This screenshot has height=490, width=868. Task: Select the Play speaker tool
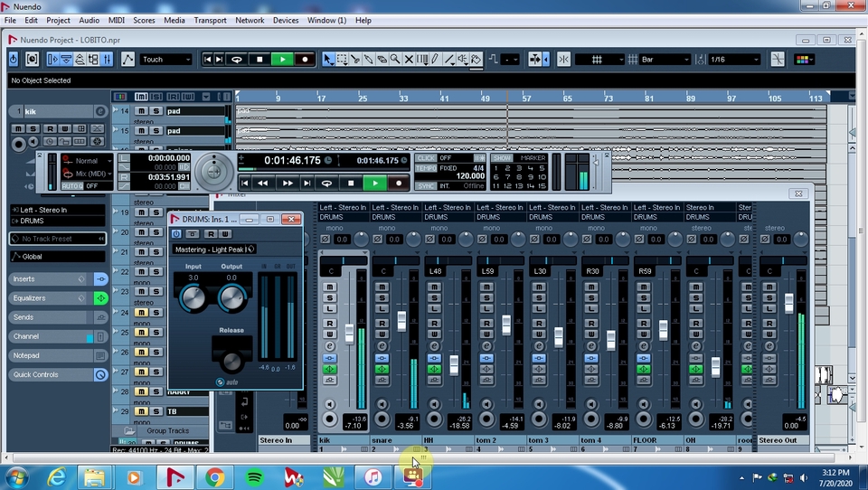(x=462, y=60)
